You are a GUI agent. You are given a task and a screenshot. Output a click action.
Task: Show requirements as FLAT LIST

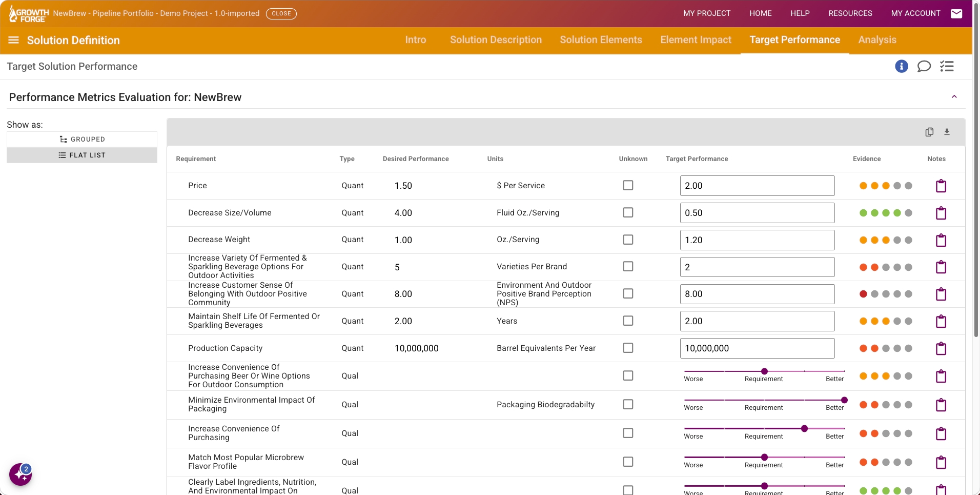pos(82,155)
